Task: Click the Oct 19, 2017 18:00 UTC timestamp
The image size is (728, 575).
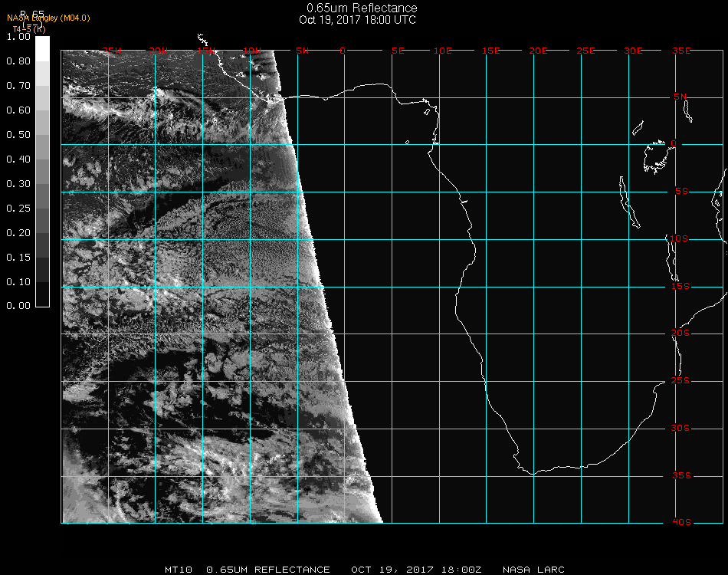Action: tap(357, 20)
